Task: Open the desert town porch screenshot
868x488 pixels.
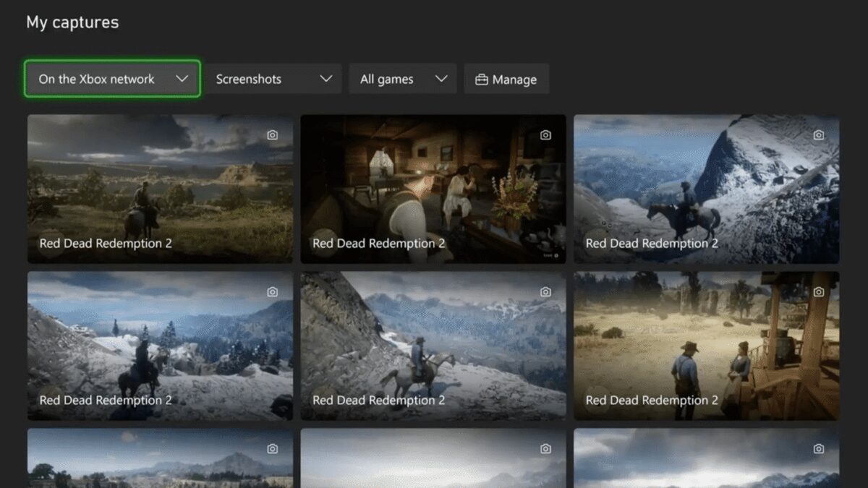Action: pyautogui.click(x=706, y=345)
